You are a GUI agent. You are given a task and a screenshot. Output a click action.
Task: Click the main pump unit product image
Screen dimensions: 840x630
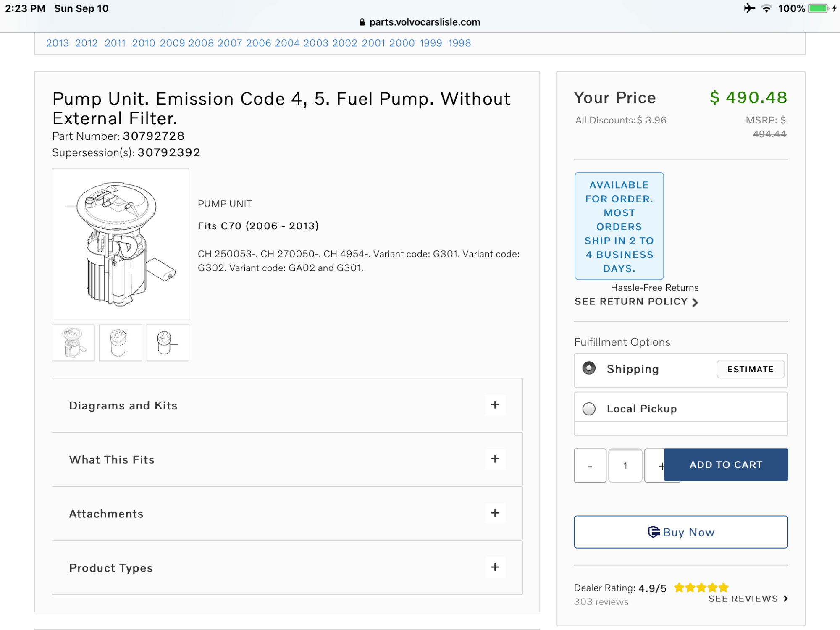pyautogui.click(x=120, y=244)
